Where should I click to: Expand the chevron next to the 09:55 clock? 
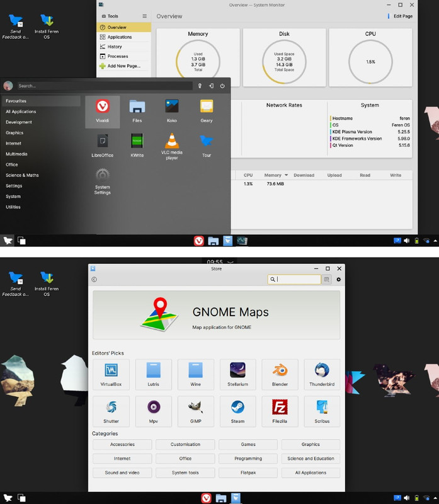[230, 261]
